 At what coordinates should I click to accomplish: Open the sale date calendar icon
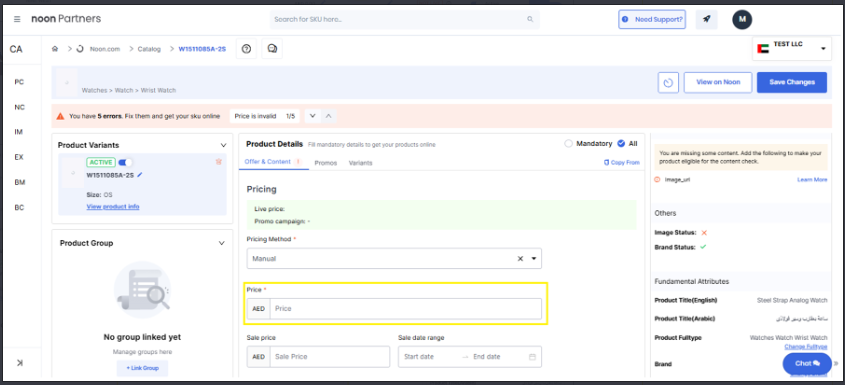coord(532,357)
